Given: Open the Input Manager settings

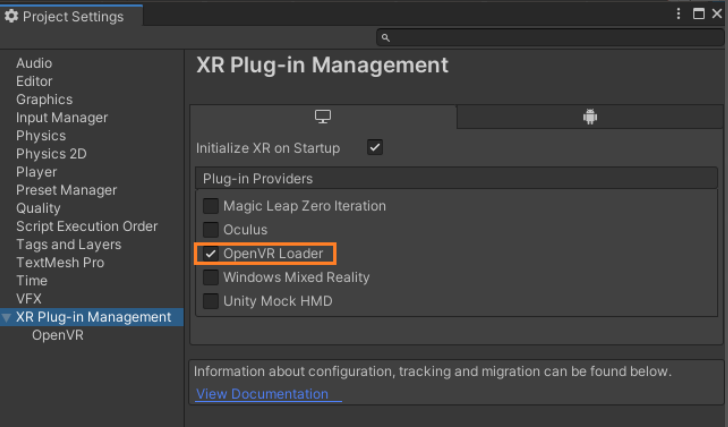Looking at the screenshot, I should pos(62,118).
